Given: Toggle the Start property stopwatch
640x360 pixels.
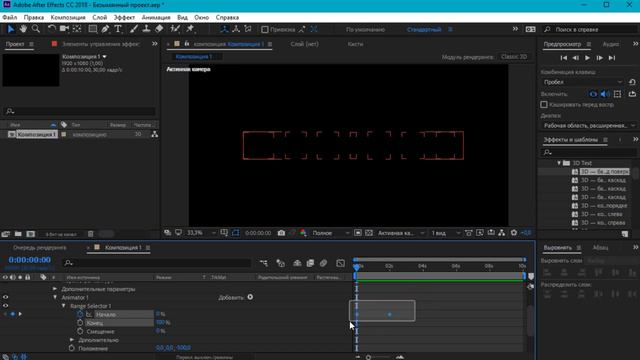Looking at the screenshot, I should [x=80, y=314].
